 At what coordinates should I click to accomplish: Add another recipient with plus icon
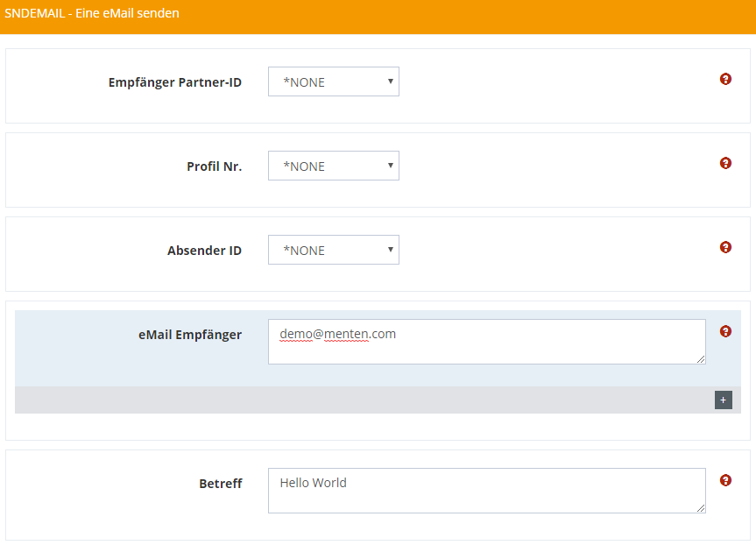[x=723, y=400]
